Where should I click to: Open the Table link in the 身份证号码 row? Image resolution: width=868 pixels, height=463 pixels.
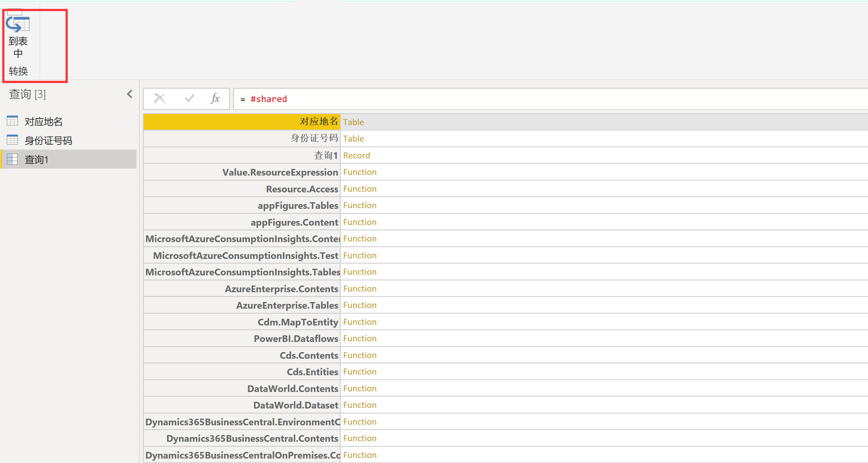click(x=353, y=138)
